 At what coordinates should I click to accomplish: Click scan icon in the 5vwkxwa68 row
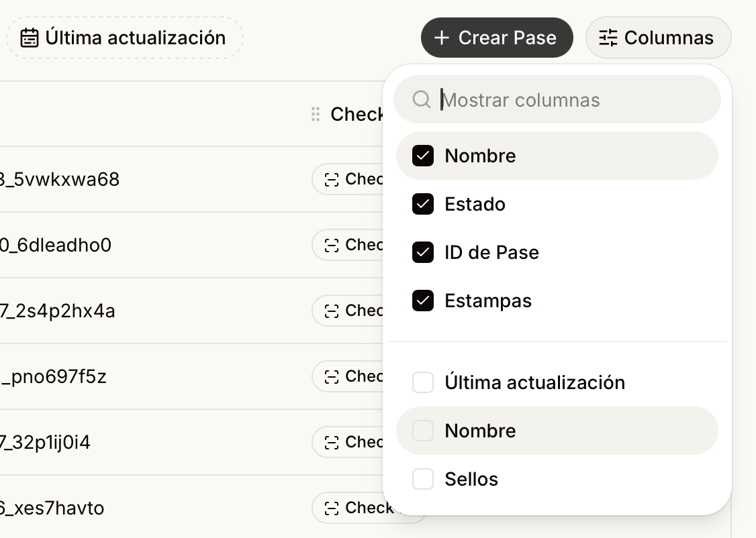click(332, 180)
